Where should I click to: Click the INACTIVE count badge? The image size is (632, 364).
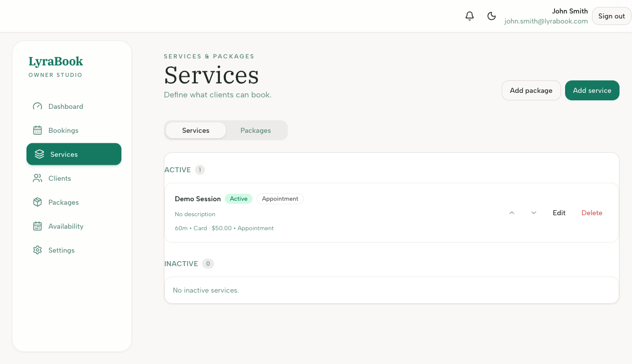[208, 263]
